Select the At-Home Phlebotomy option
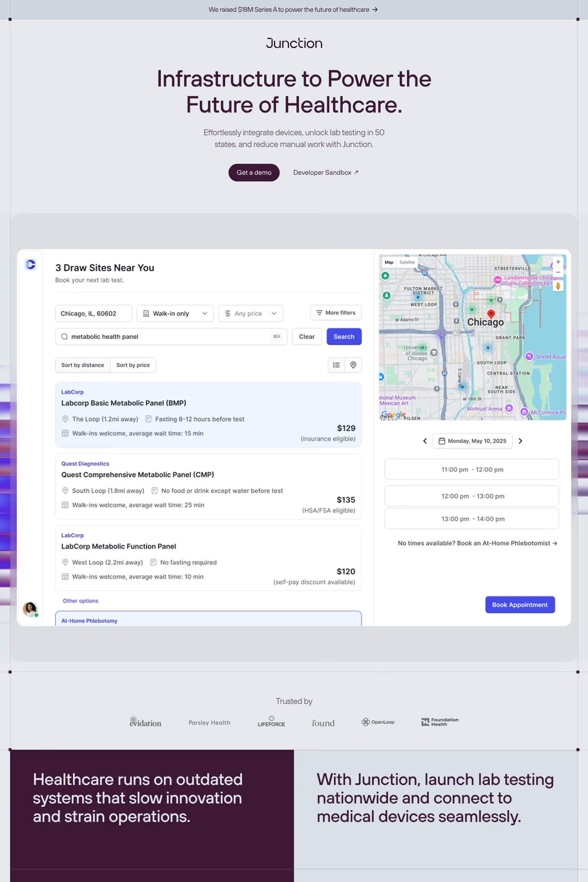This screenshot has width=588, height=882. point(208,619)
